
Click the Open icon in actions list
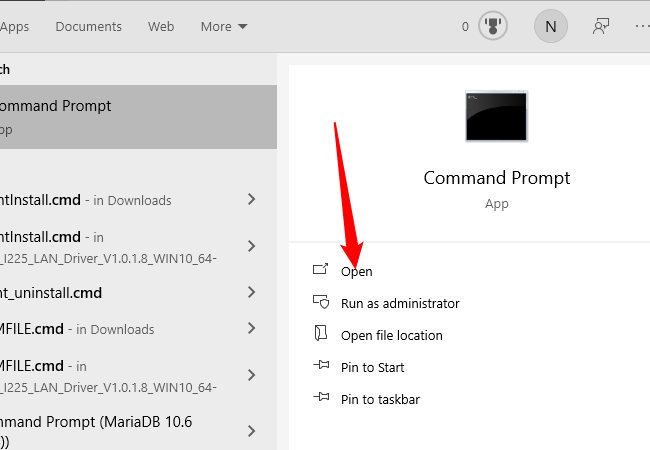pyautogui.click(x=321, y=270)
